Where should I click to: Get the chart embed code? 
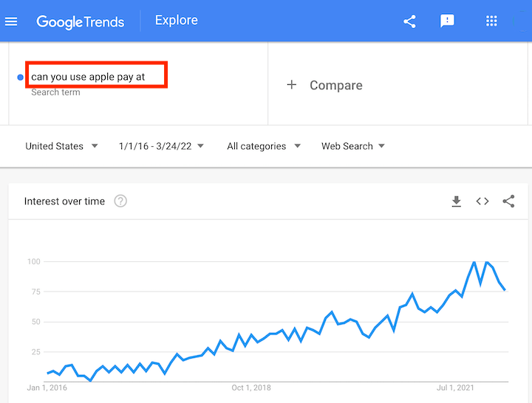click(x=482, y=201)
